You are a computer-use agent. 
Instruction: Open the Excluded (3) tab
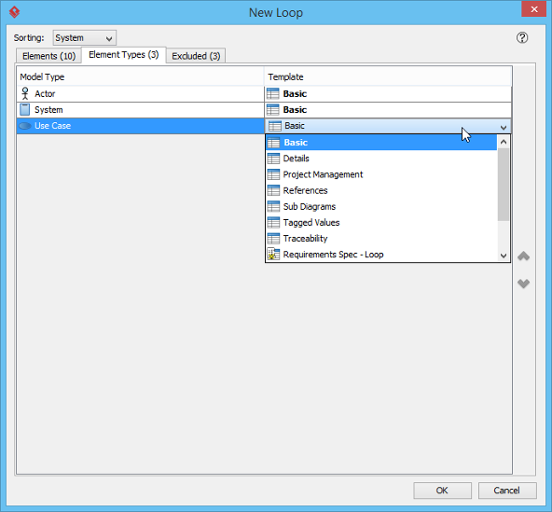coord(196,56)
